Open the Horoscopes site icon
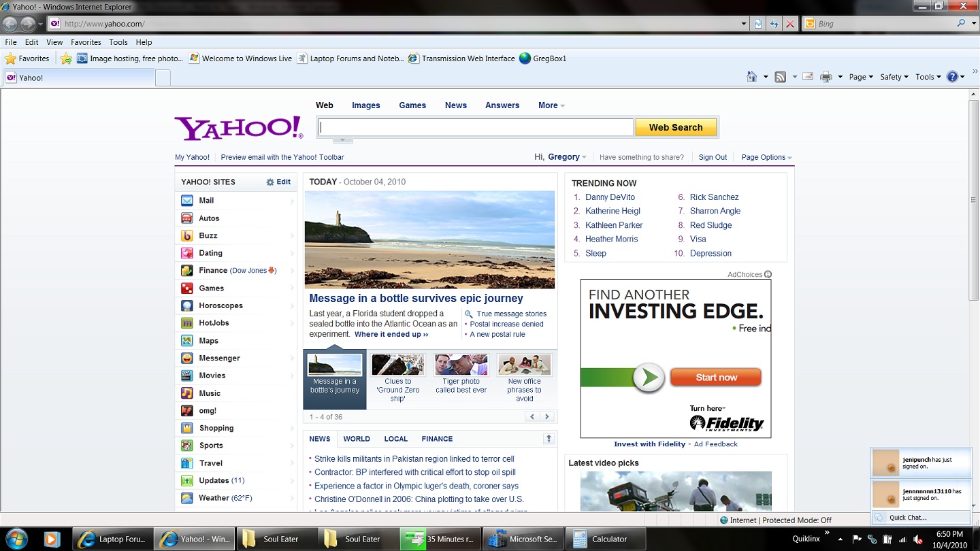 (186, 305)
